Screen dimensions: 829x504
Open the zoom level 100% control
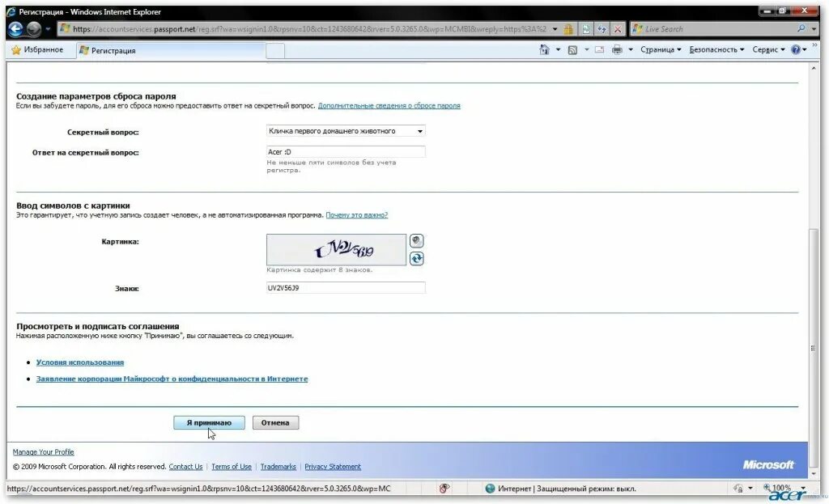pyautogui.click(x=784, y=488)
